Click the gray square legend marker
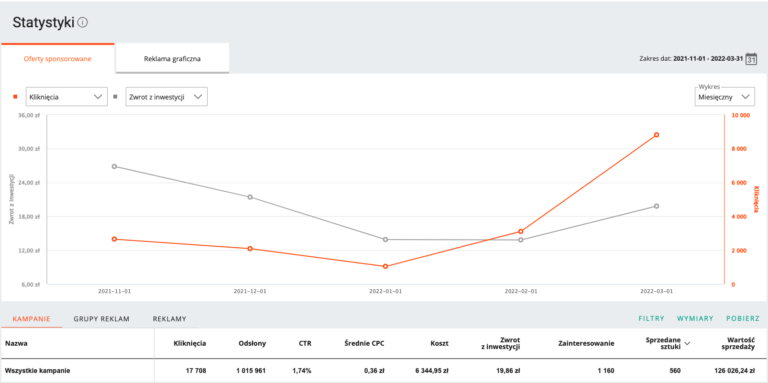This screenshot has width=768, height=383. (x=115, y=96)
